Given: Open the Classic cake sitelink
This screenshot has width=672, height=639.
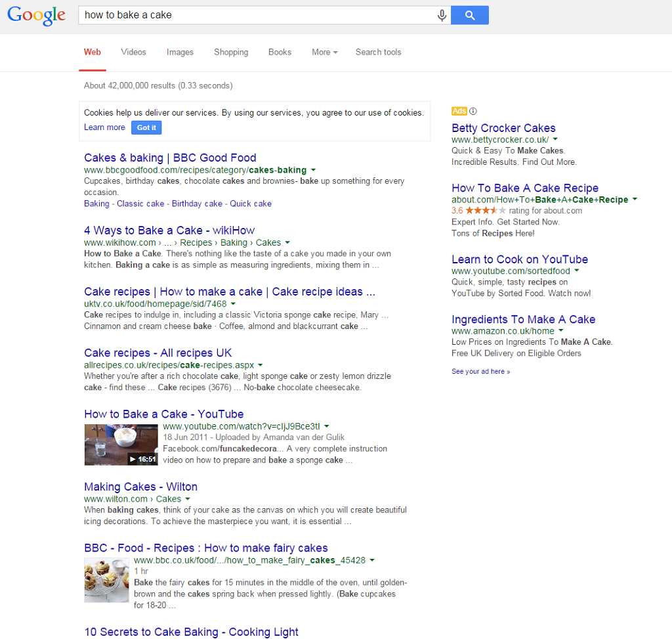Looking at the screenshot, I should coord(140,204).
